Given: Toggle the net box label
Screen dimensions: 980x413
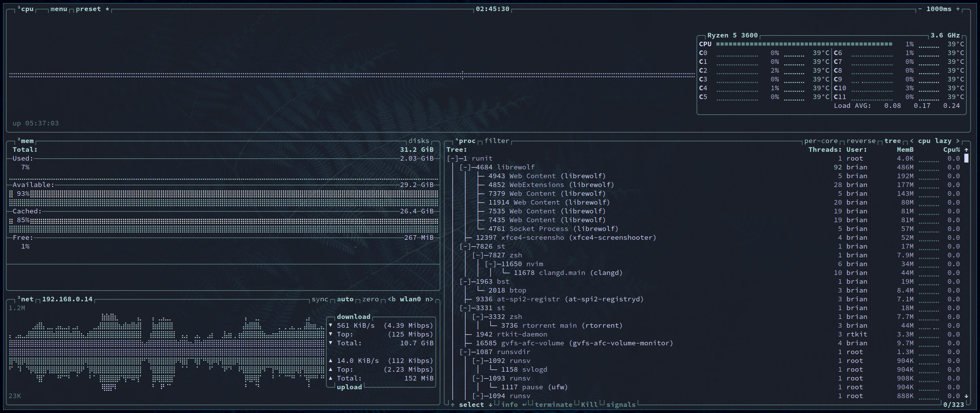Looking at the screenshot, I should [26, 299].
